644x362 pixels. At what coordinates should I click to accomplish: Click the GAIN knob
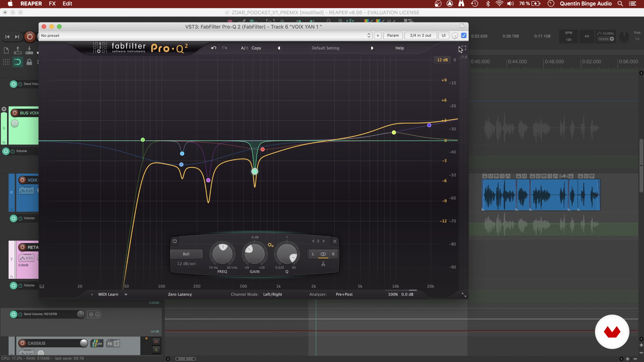255,254
